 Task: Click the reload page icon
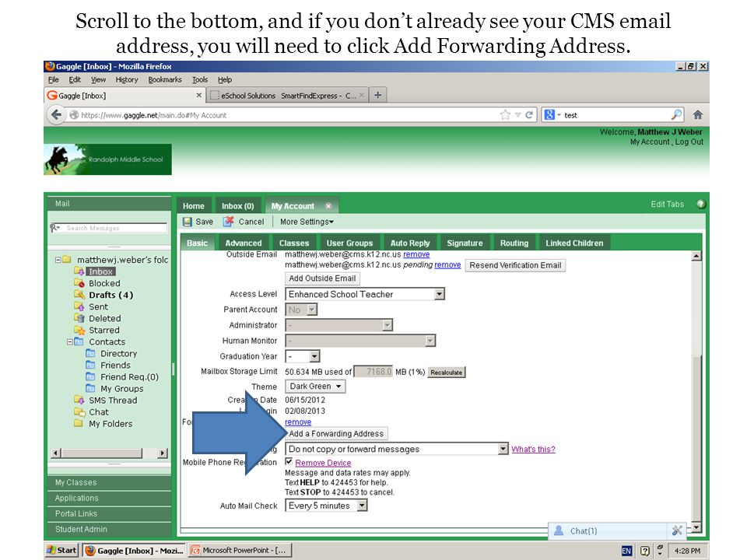(529, 115)
